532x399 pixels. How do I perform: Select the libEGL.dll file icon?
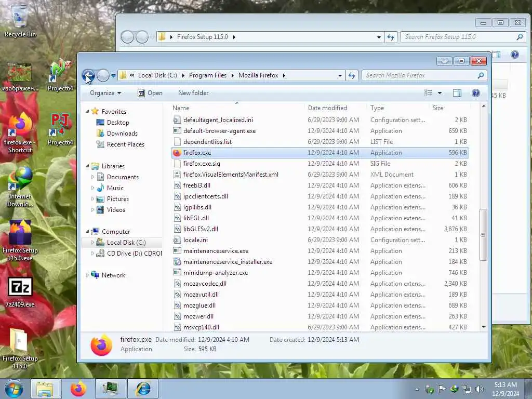point(177,218)
